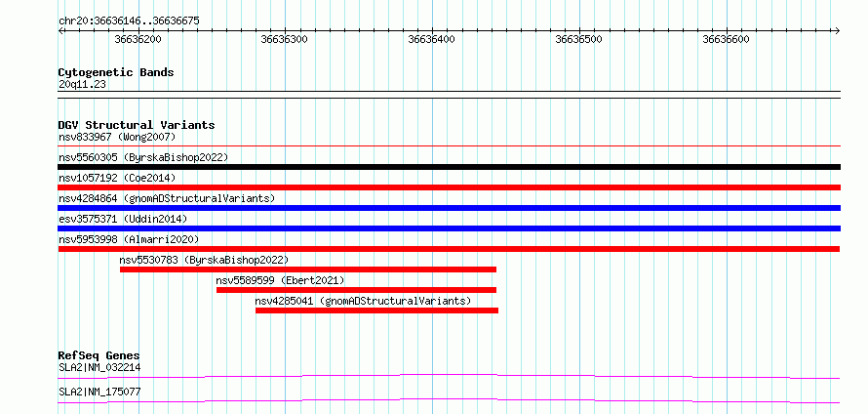
Task: Select the black 20q11.23 cytogenetic band line
Action: pyautogui.click(x=449, y=95)
